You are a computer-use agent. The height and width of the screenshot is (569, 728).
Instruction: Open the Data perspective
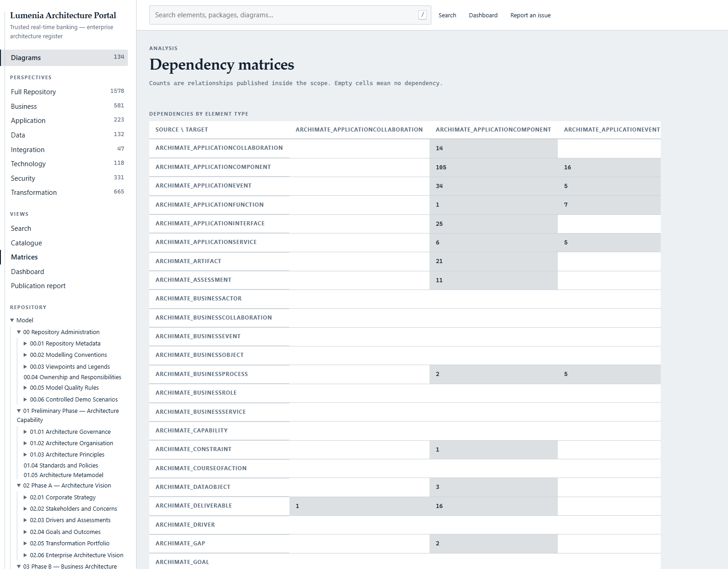(67, 135)
